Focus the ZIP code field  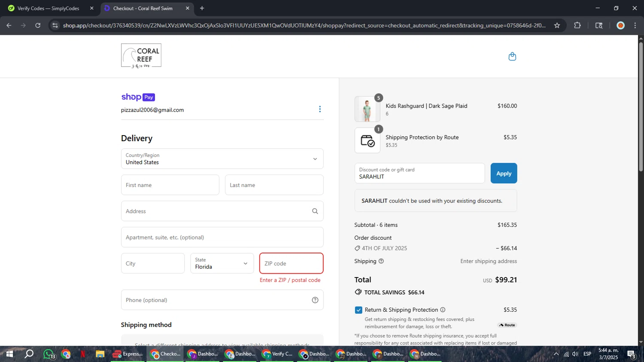point(291,263)
